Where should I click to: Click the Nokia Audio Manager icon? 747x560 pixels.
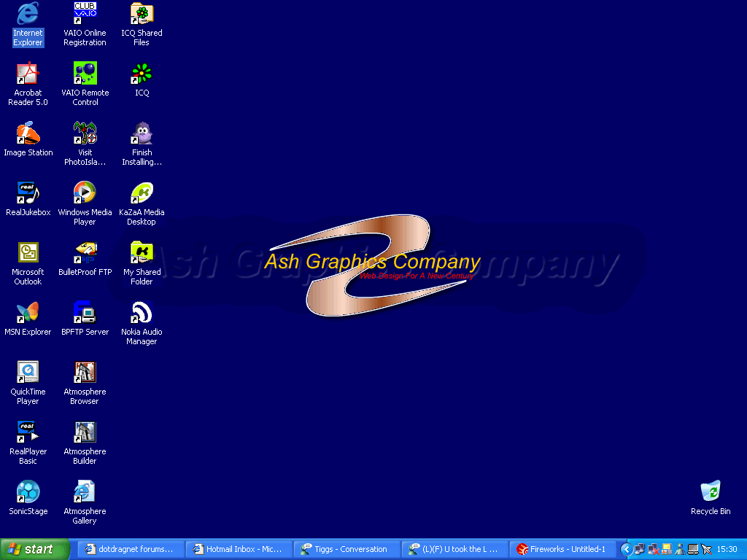[x=142, y=313]
